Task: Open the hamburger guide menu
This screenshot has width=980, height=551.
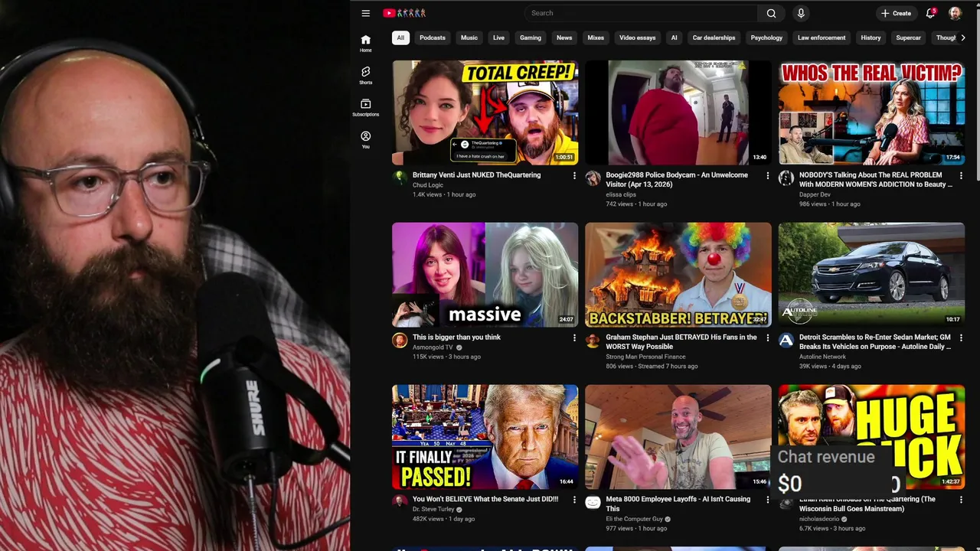Action: [366, 13]
